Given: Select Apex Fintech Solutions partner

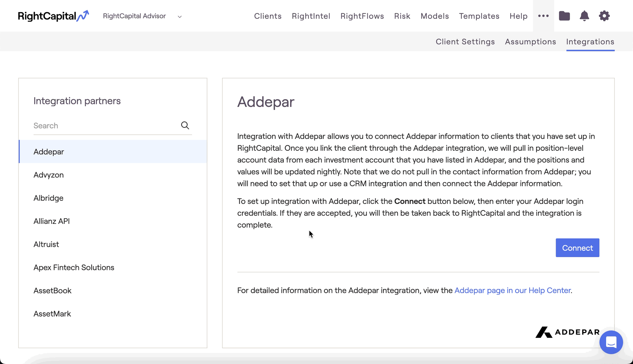Looking at the screenshot, I should click(x=113, y=267).
